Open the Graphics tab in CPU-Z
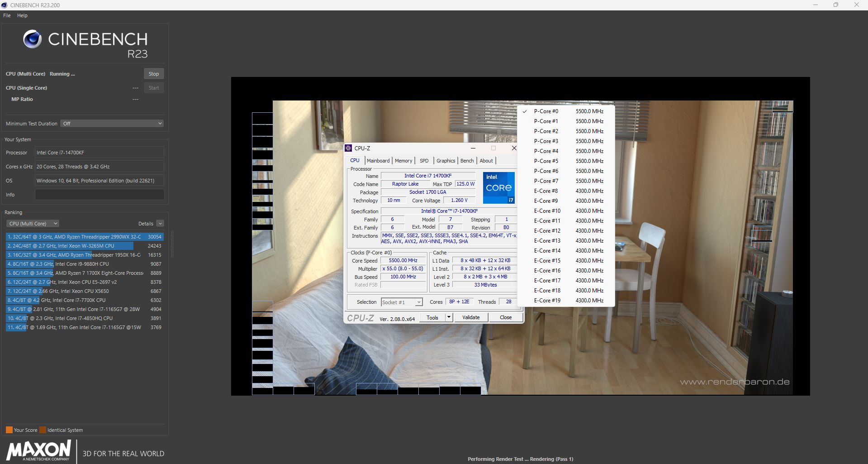The height and width of the screenshot is (464, 868). (446, 161)
